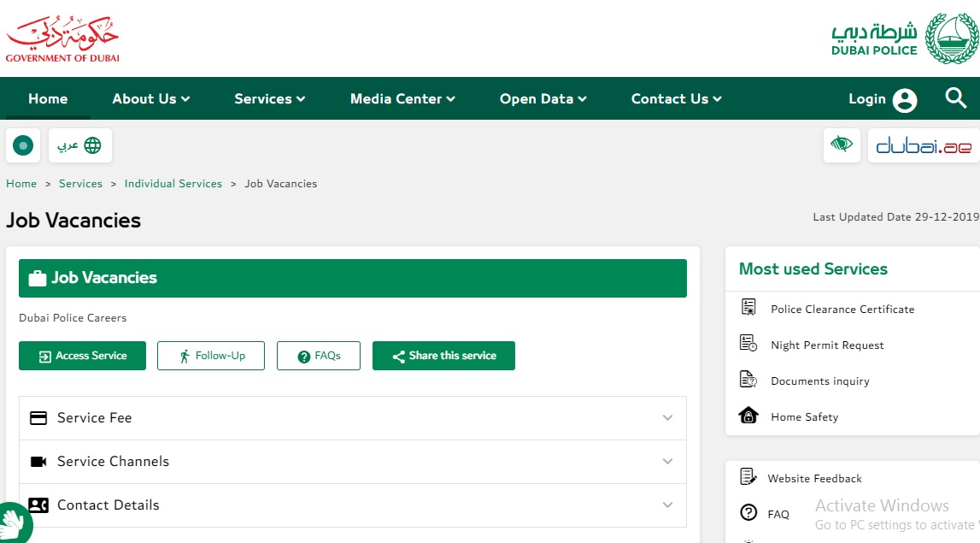Open the FAQs button
Image resolution: width=980 pixels, height=543 pixels.
[x=319, y=356]
